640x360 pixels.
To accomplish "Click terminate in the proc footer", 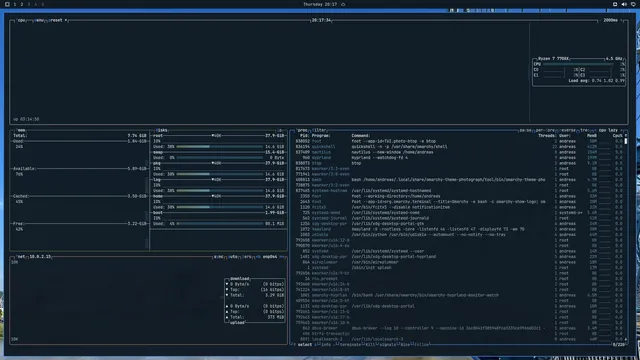I will [350, 344].
